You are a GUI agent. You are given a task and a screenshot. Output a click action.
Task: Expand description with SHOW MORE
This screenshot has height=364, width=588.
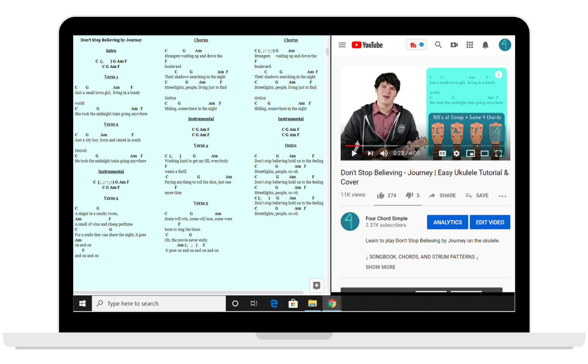pyautogui.click(x=380, y=267)
